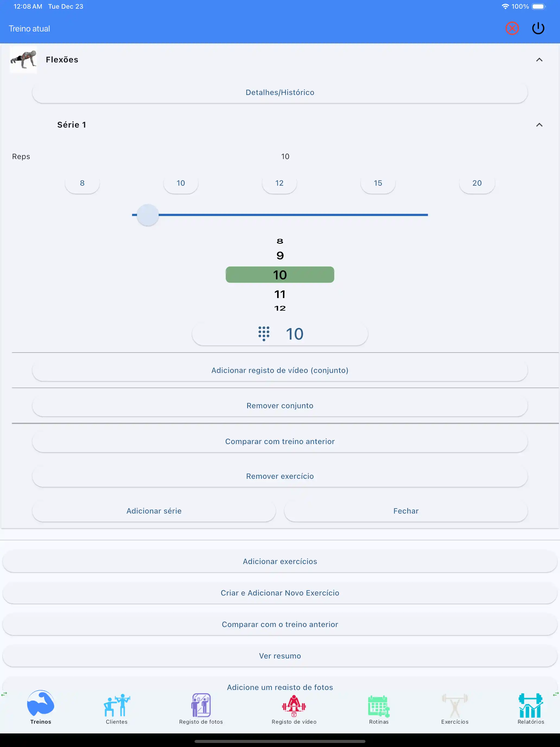Click the Adicionar série button

coord(154,511)
